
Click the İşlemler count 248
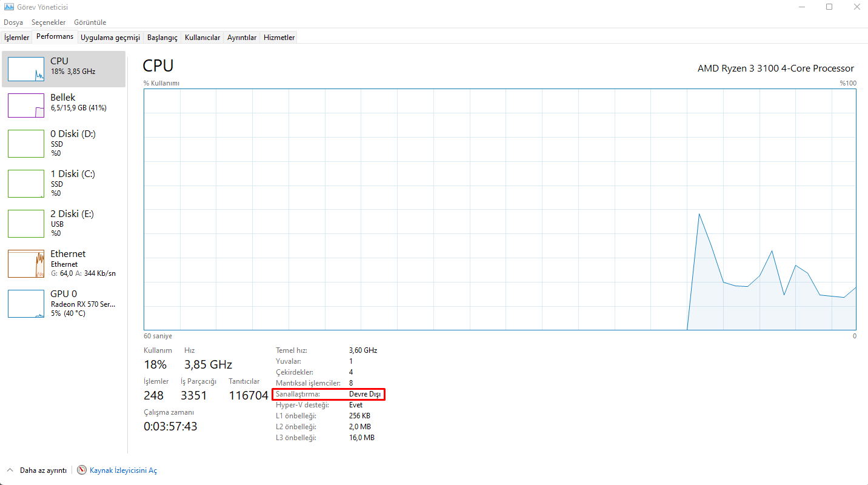click(x=154, y=395)
